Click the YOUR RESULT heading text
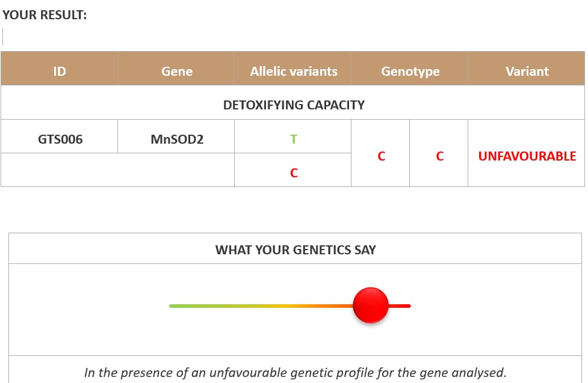The width and height of the screenshot is (588, 383). (45, 16)
